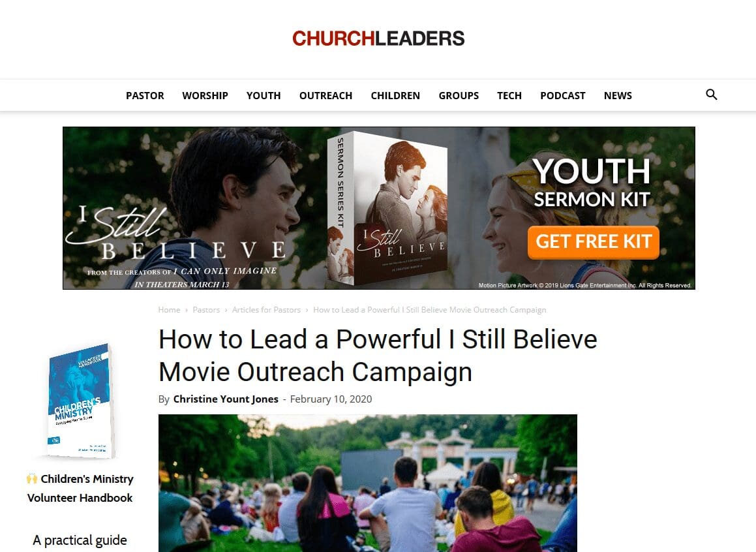Screen dimensions: 756x552
Task: Click the Sermon Series Kit box image
Action: click(x=387, y=207)
